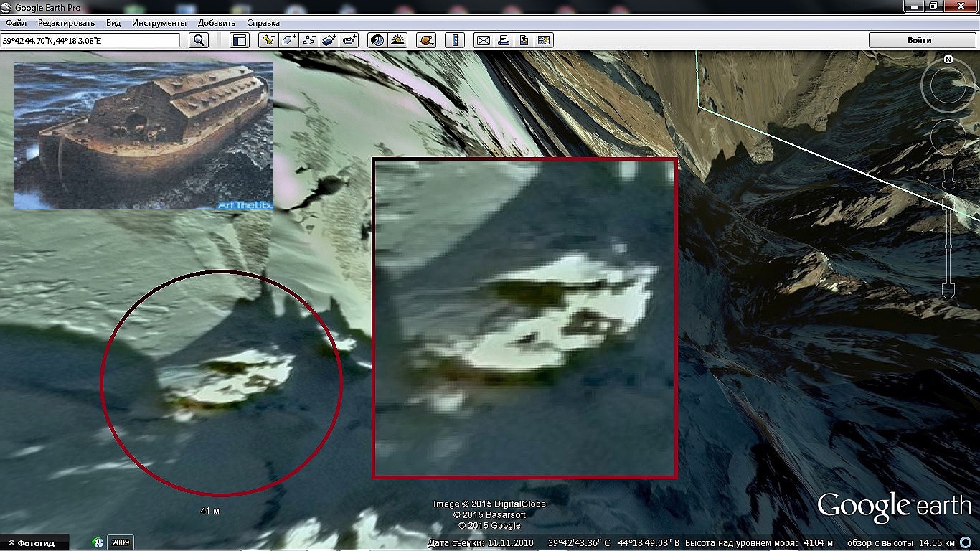This screenshot has width=980, height=551.
Task: Open the planet switcher dropdown
Action: coord(425,40)
